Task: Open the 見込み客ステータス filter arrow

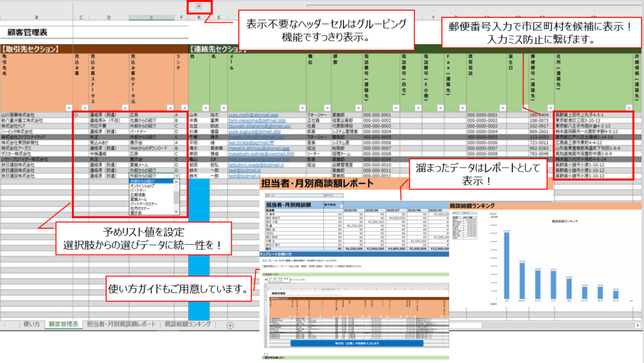Action: tap(126, 108)
